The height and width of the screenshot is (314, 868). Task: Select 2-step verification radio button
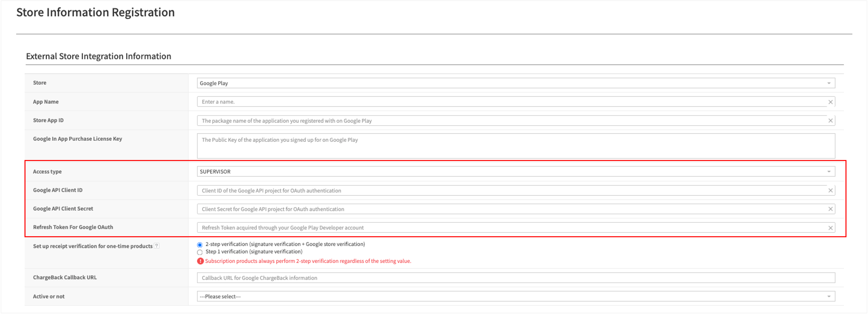(200, 245)
